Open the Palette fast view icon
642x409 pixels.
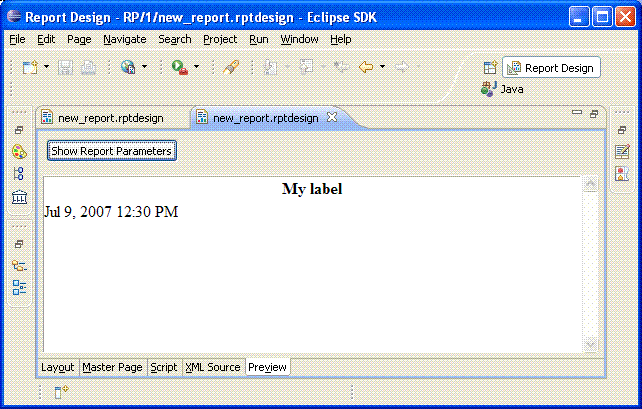point(19,152)
